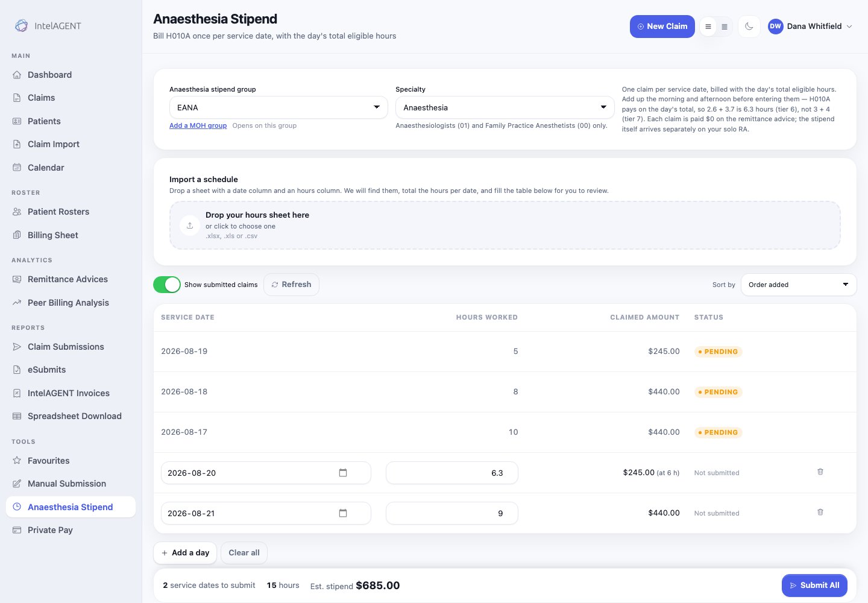This screenshot has width=868, height=603.
Task: Select the comfortable row density icon
Action: click(708, 27)
